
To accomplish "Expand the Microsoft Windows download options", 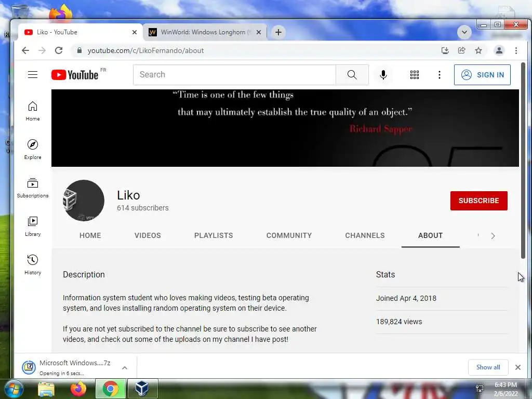I will pyautogui.click(x=125, y=368).
